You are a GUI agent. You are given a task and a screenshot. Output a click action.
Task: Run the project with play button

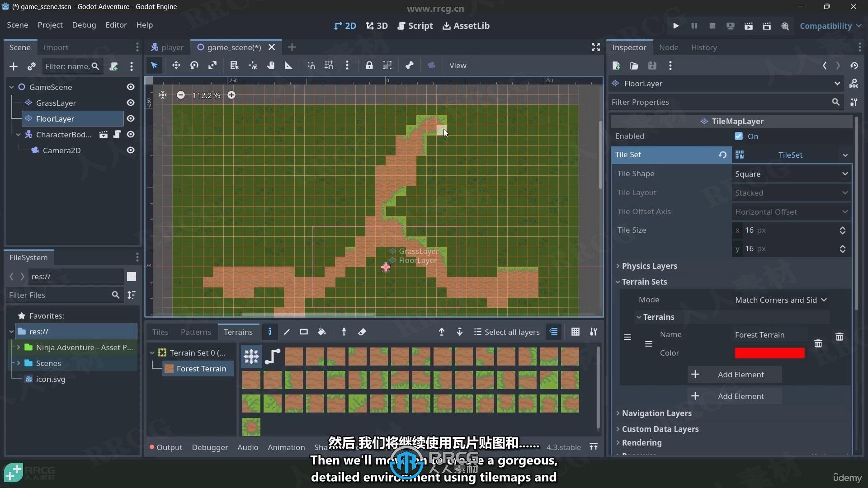pyautogui.click(x=676, y=26)
